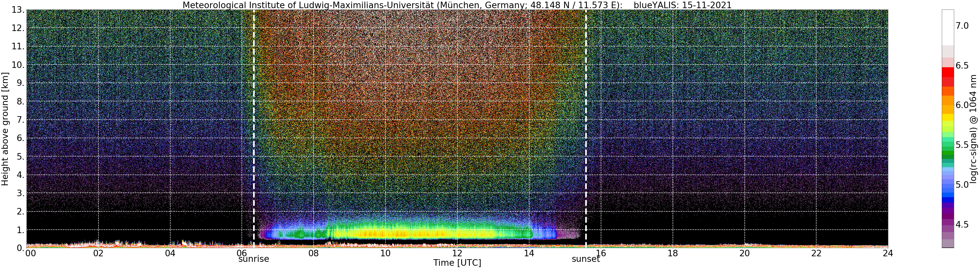The image size is (980, 269).
Task: Click the colorbar tick value '6.5'
Action: coord(962,65)
